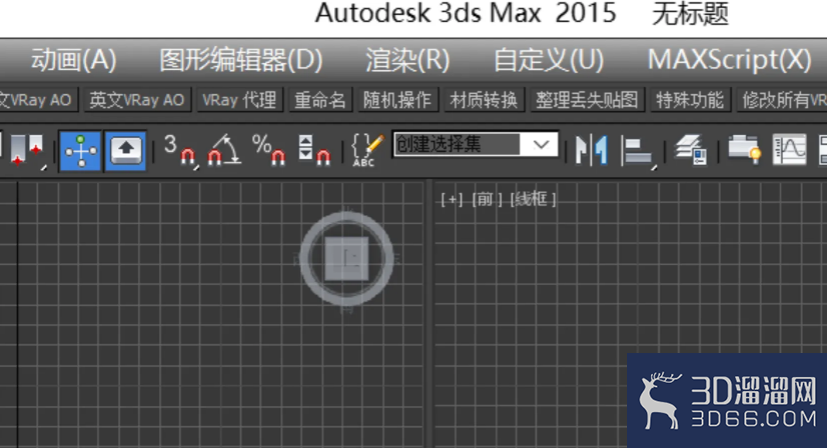Open the [线框] shading label menu
The width and height of the screenshot is (827, 448).
tap(533, 199)
